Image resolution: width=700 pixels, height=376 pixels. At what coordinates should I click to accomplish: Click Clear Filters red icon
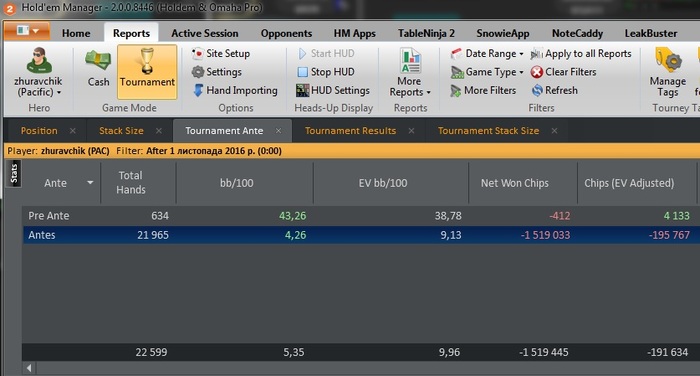coord(537,72)
